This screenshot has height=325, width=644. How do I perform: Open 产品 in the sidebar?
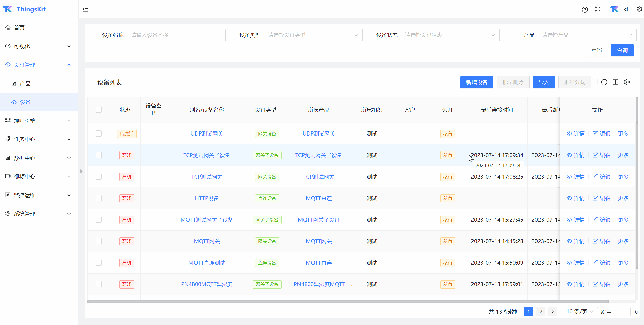pyautogui.click(x=25, y=83)
